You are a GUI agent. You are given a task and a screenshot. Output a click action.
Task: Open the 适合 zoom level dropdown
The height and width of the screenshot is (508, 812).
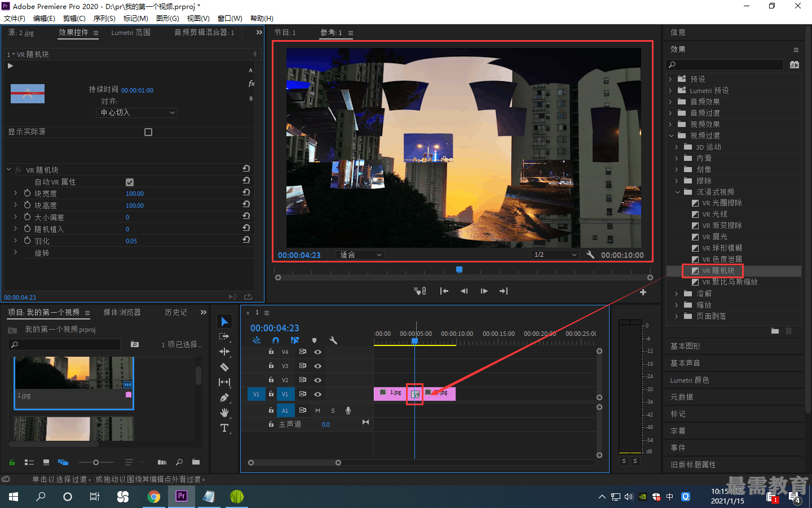[x=360, y=255]
